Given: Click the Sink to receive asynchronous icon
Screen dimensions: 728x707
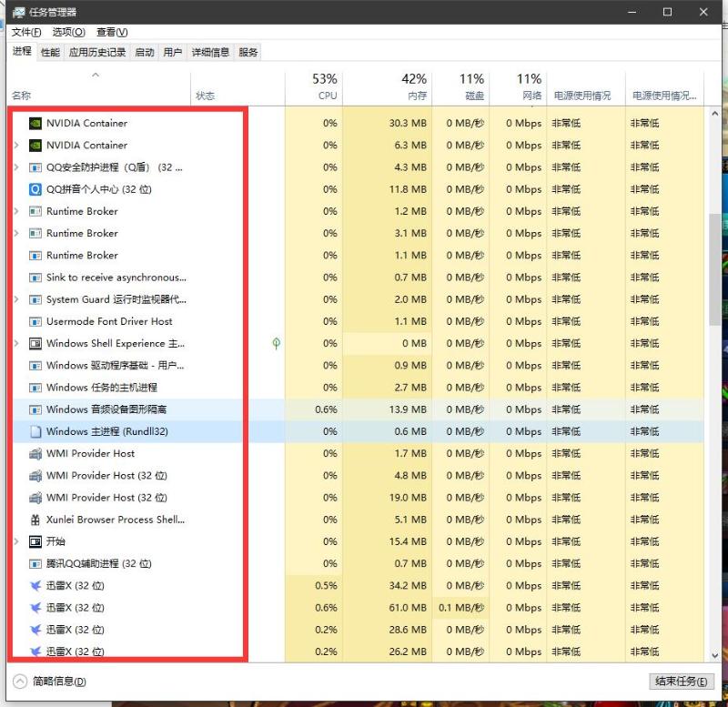Looking at the screenshot, I should coord(35,278).
